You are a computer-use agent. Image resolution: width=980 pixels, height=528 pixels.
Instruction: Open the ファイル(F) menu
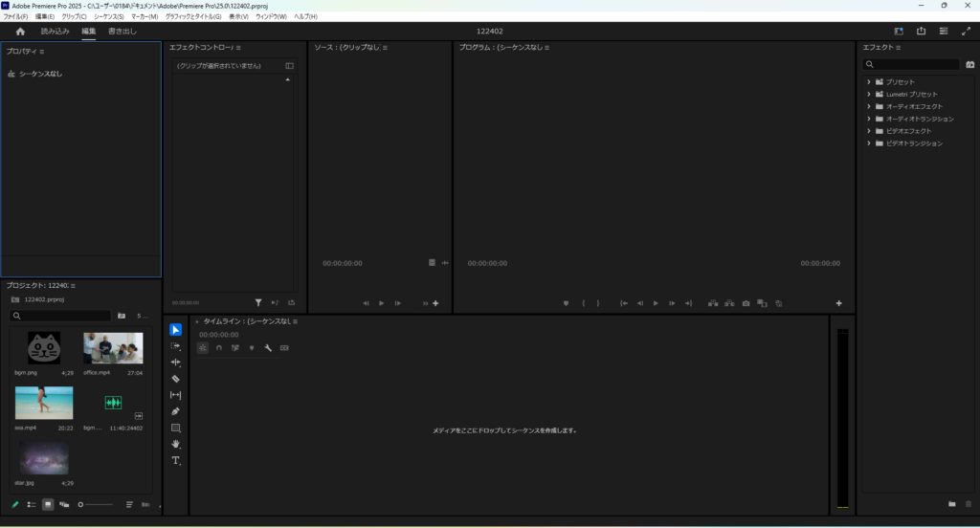tap(16, 16)
